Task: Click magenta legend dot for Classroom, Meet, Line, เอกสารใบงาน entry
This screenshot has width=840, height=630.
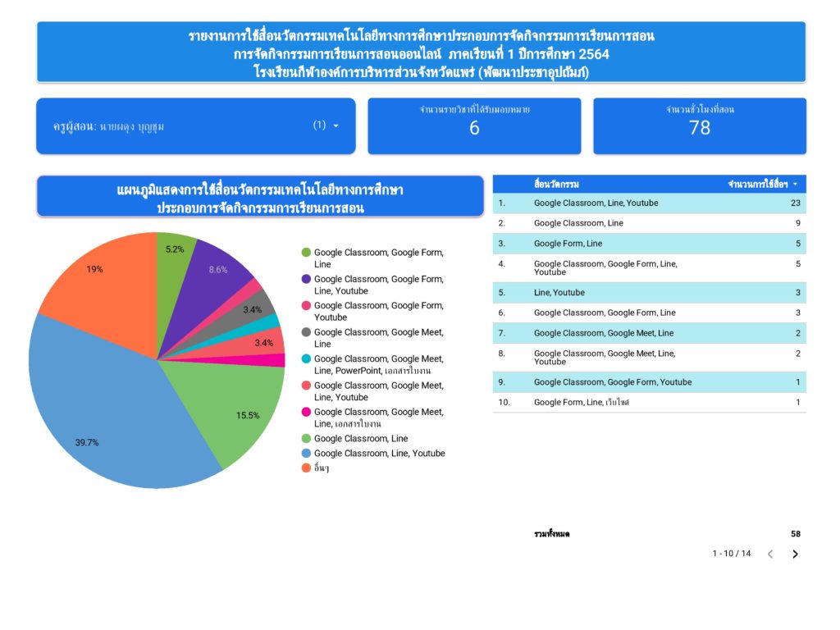Action: click(x=307, y=412)
